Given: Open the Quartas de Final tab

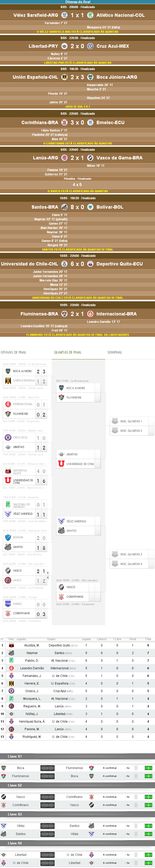Looking at the screenshot, I should pyautogui.click(x=68, y=353).
